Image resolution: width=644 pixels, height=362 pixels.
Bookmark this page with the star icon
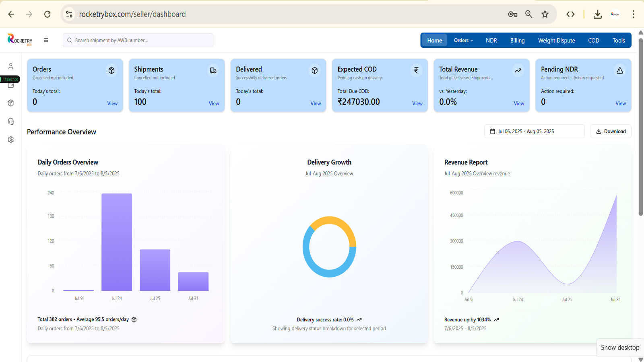[x=545, y=14]
